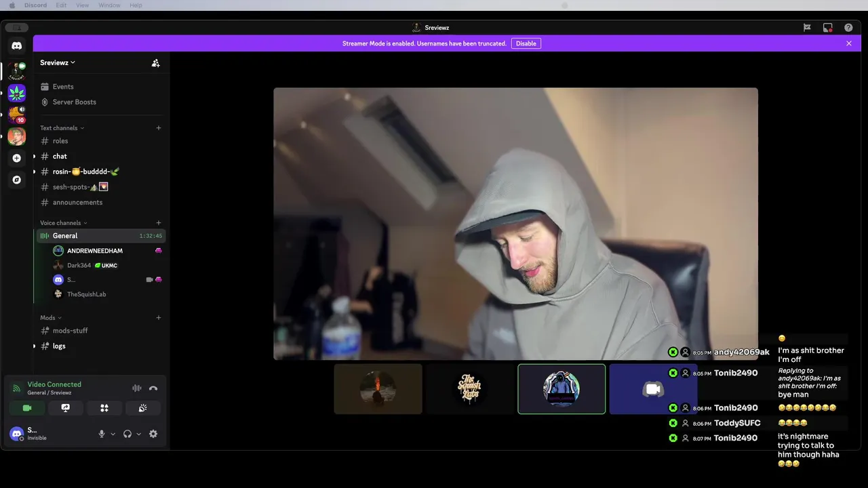Viewport: 868px width, 488px height.
Task: Deafen with headphones icon
Action: coord(127,434)
